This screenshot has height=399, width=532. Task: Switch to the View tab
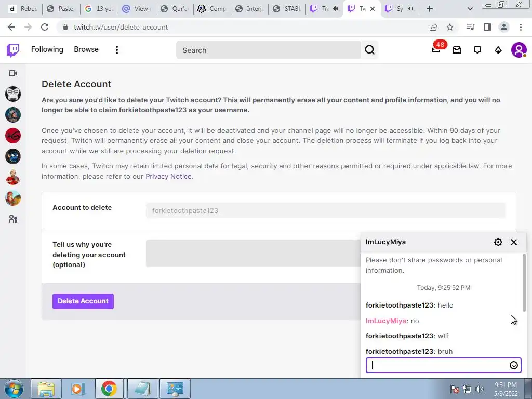(137, 9)
